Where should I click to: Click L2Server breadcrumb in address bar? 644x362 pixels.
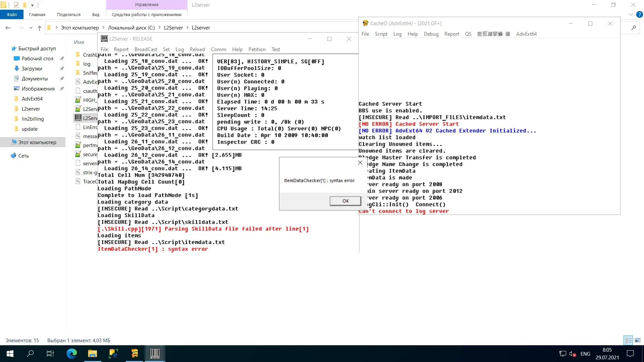[x=173, y=28]
